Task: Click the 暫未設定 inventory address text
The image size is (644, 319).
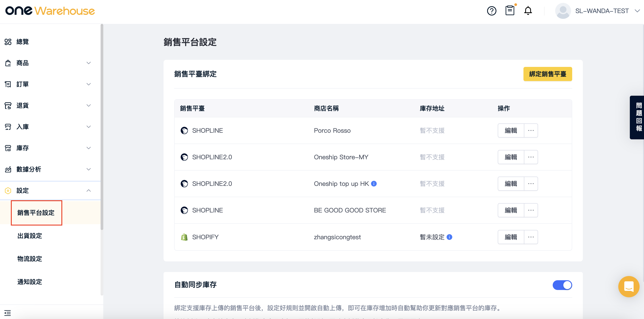Action: pyautogui.click(x=432, y=237)
